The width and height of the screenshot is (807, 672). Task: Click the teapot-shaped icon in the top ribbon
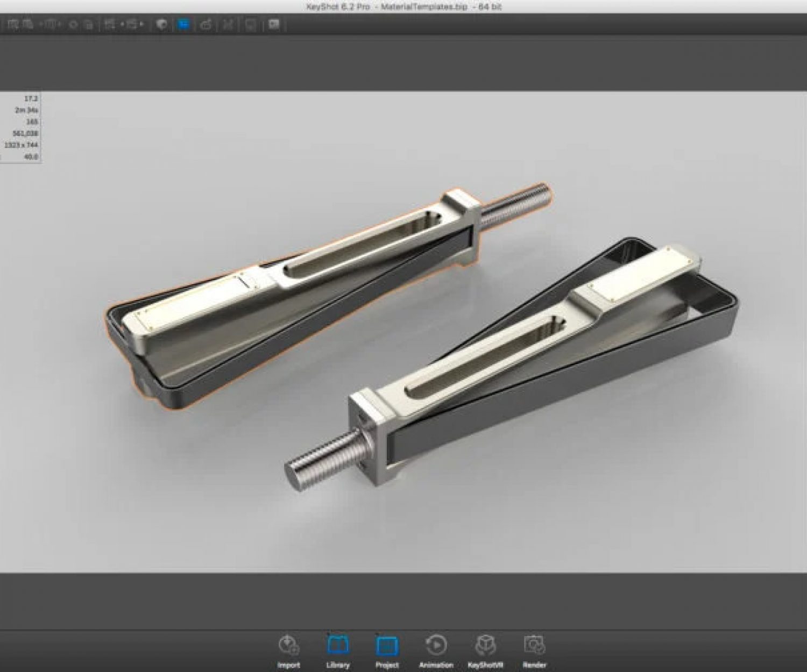[206, 25]
